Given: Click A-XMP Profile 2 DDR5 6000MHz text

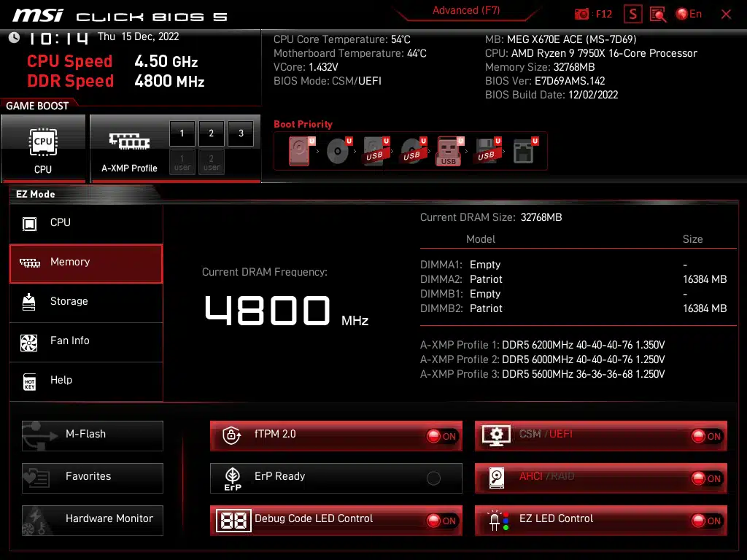Looking at the screenshot, I should point(542,359).
